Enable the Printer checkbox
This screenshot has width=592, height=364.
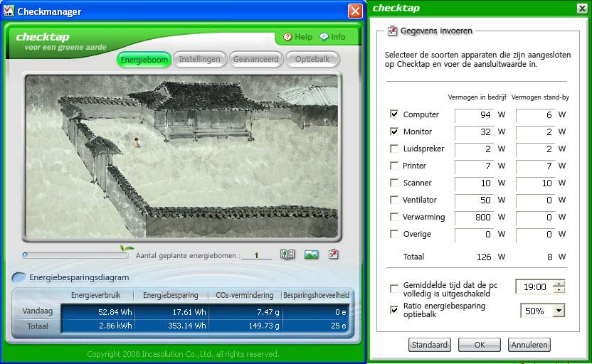coord(393,166)
